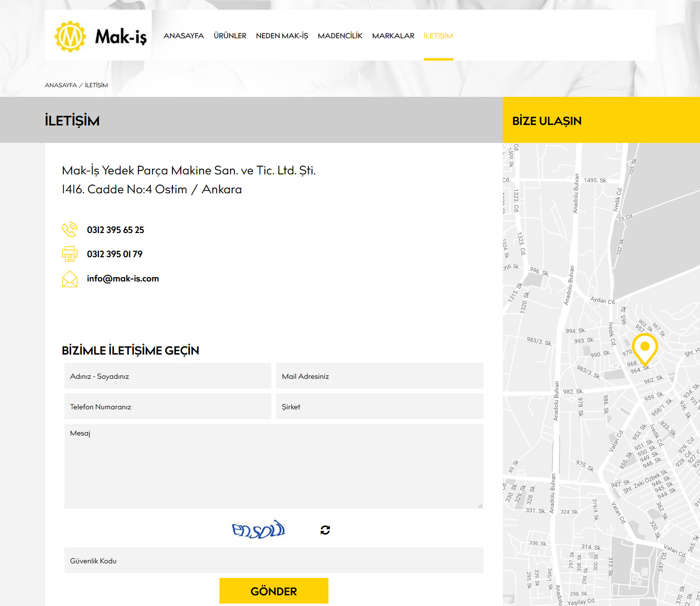Click the phone handset icon
Viewport: 700px width, 606px height.
click(70, 230)
